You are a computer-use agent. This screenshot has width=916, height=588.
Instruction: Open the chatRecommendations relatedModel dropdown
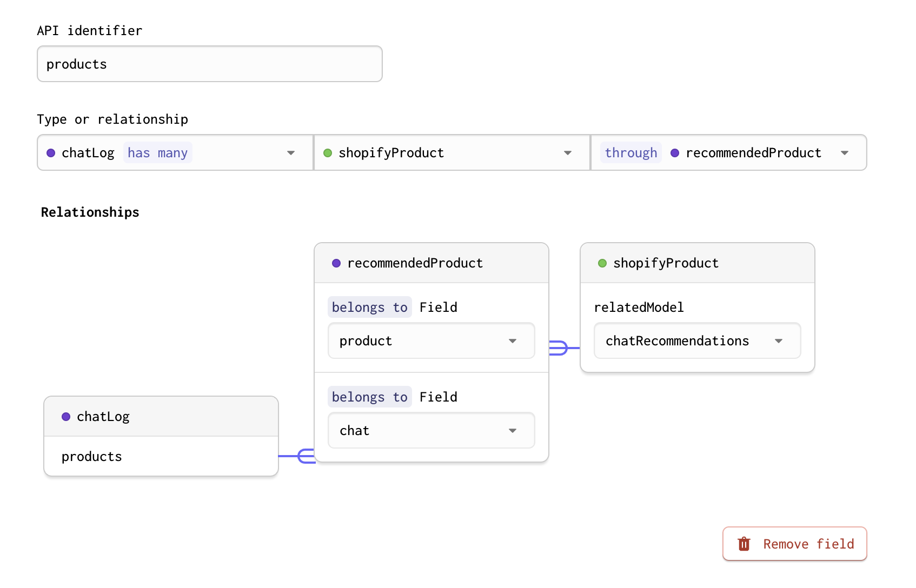coord(698,340)
